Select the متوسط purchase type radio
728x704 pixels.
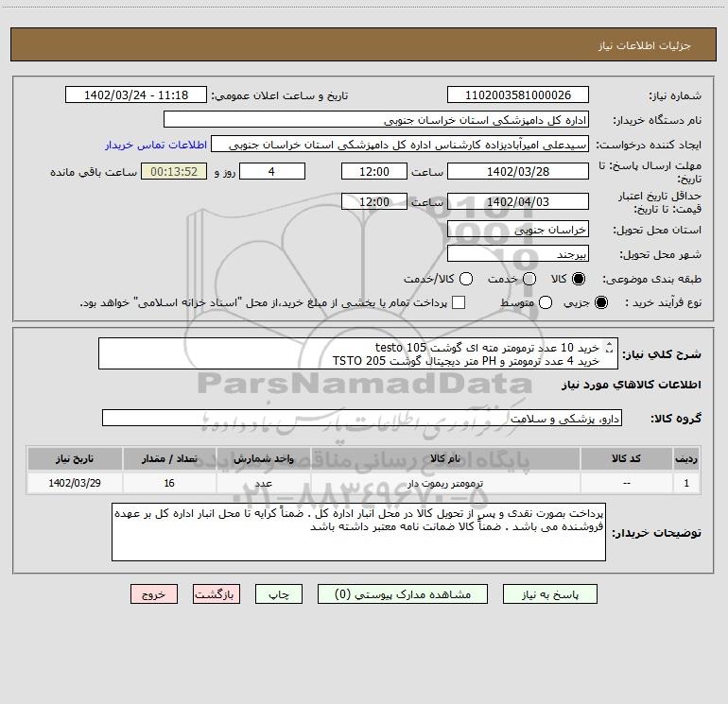click(546, 302)
